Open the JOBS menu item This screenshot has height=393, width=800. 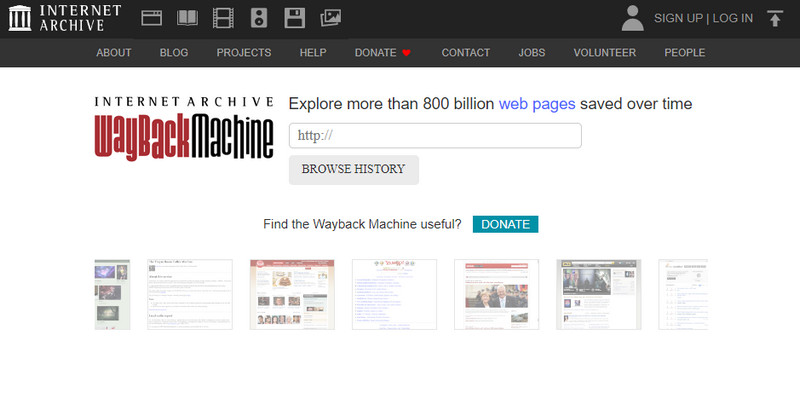click(532, 53)
